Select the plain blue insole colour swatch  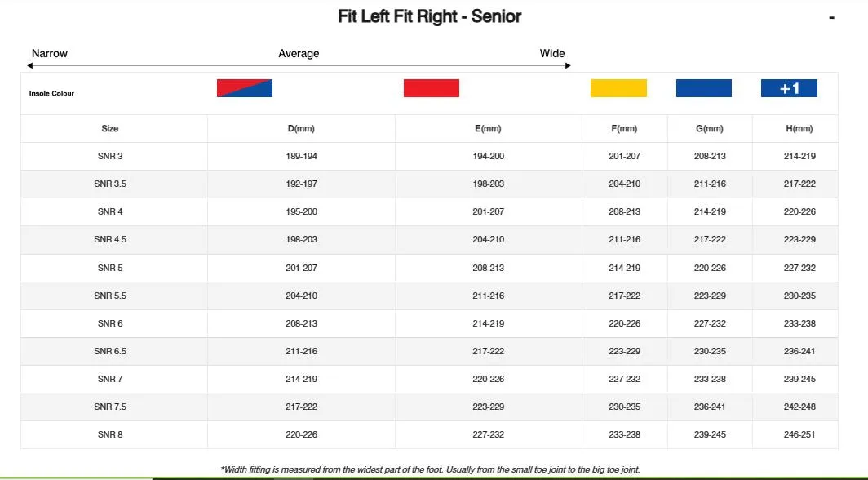[x=703, y=88]
